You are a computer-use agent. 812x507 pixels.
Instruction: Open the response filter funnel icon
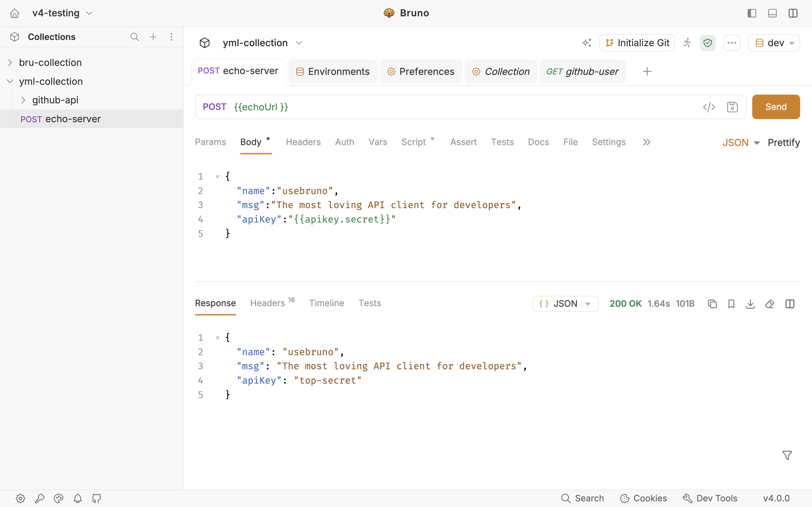click(x=787, y=455)
